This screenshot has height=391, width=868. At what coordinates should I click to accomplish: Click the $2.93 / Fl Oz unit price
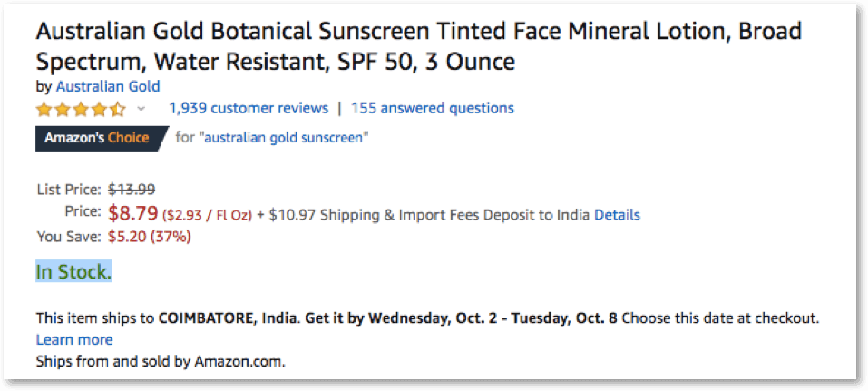[x=208, y=215]
